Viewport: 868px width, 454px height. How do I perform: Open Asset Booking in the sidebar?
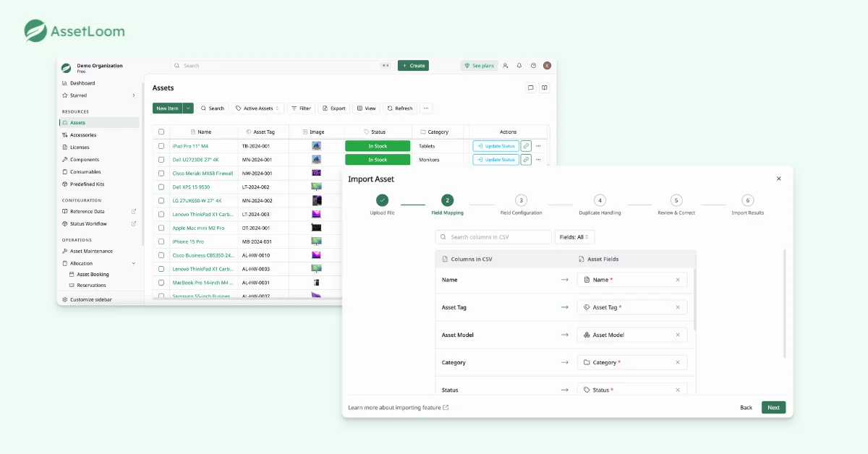click(93, 275)
